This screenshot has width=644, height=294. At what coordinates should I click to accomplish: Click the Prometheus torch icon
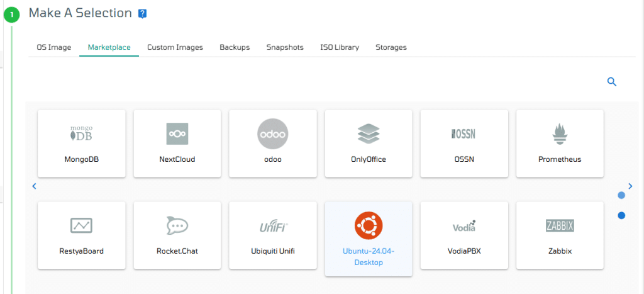pyautogui.click(x=559, y=133)
